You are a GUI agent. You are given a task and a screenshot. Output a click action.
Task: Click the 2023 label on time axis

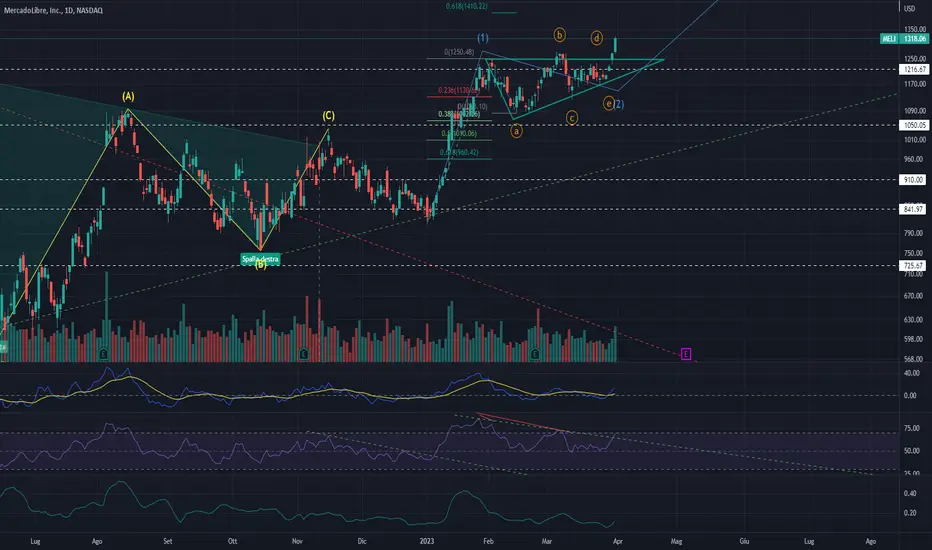(x=426, y=541)
